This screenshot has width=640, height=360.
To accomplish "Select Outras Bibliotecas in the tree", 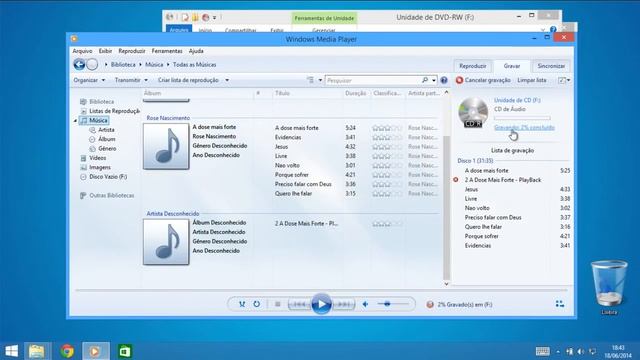I will pyautogui.click(x=111, y=196).
